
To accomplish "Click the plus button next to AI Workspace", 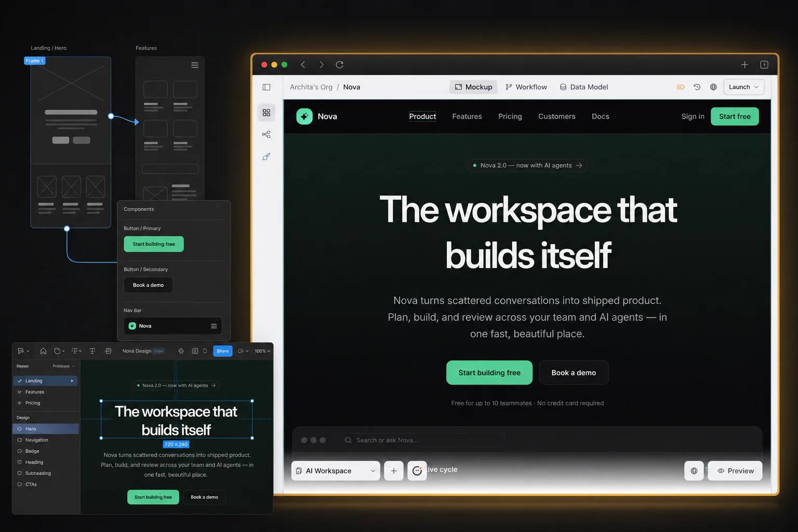I will point(394,471).
